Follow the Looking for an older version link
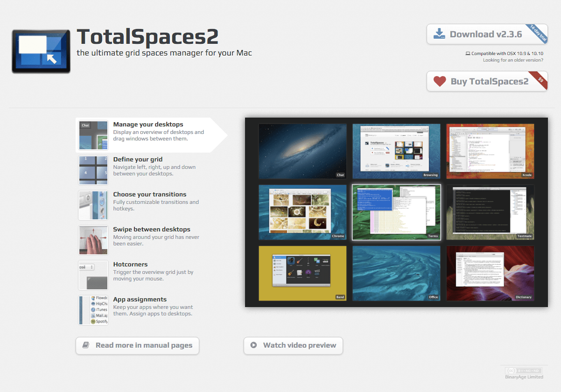The width and height of the screenshot is (561, 392). pos(513,60)
